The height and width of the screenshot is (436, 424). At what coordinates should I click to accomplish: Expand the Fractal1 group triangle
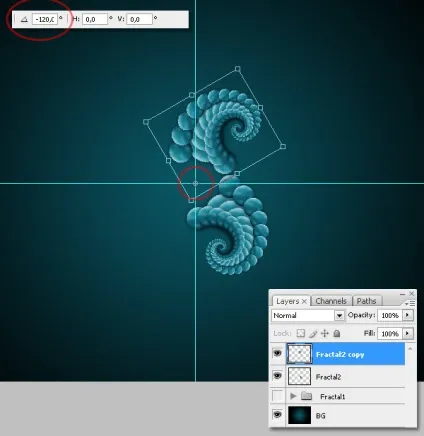pyautogui.click(x=293, y=396)
